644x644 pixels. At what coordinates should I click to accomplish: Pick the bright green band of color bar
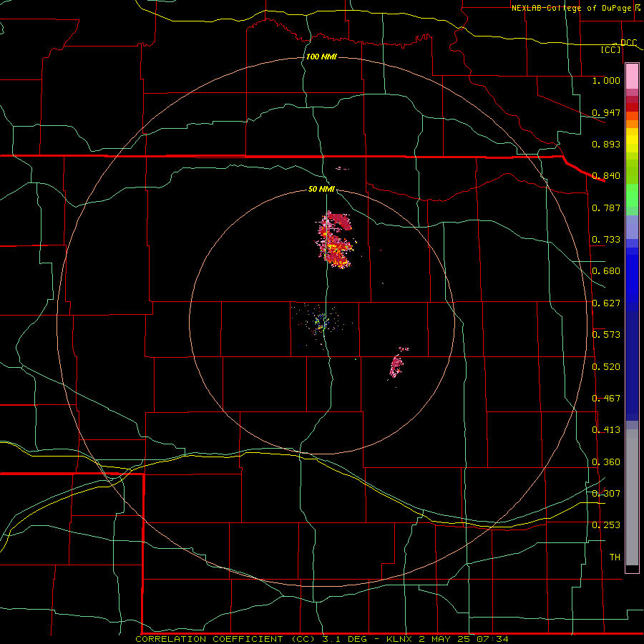click(632, 195)
